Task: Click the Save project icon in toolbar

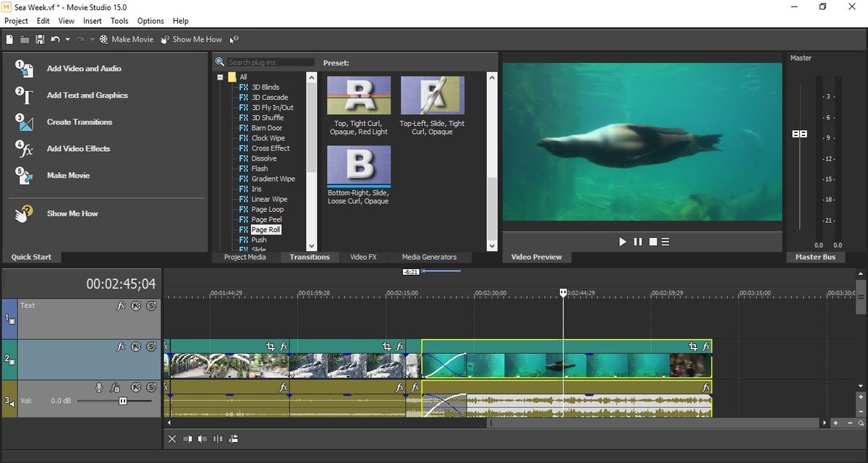Action: [40, 39]
